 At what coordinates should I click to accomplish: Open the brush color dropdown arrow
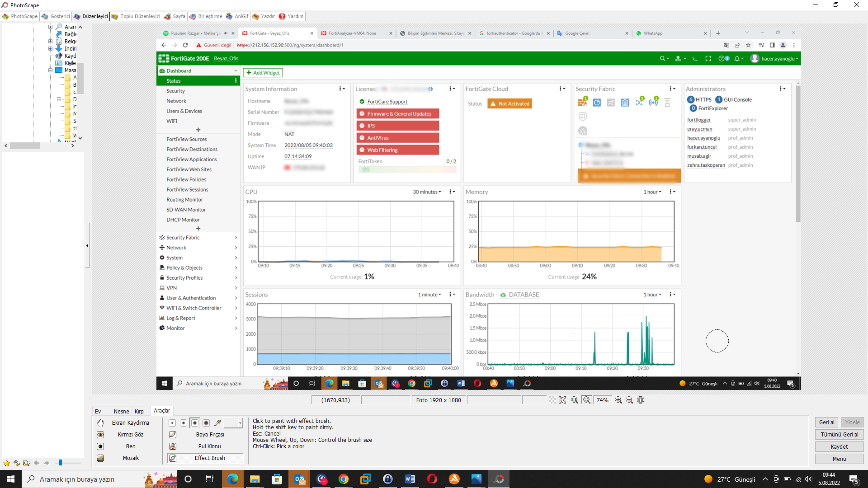[x=240, y=423]
